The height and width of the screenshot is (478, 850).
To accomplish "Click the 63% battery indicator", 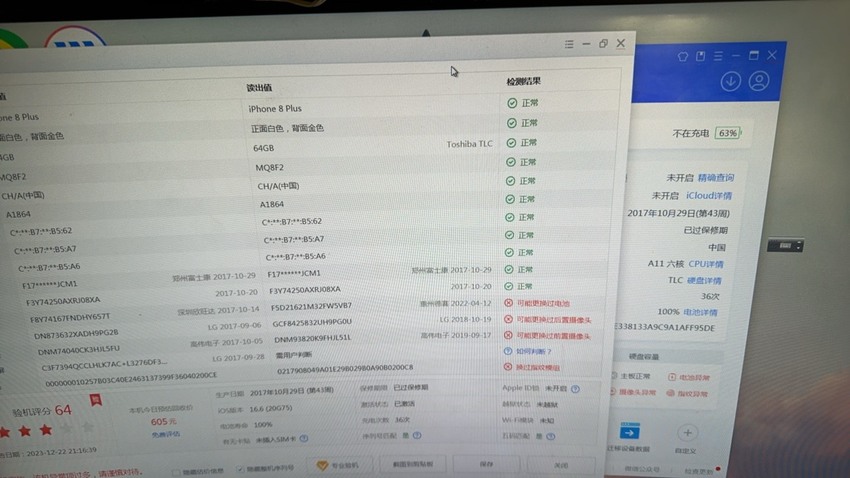I will (727, 133).
